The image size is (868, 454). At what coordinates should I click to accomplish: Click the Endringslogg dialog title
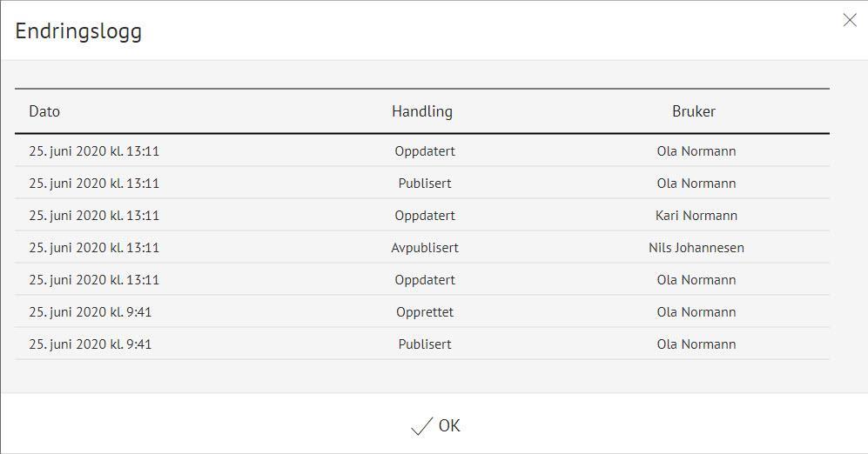click(x=78, y=31)
